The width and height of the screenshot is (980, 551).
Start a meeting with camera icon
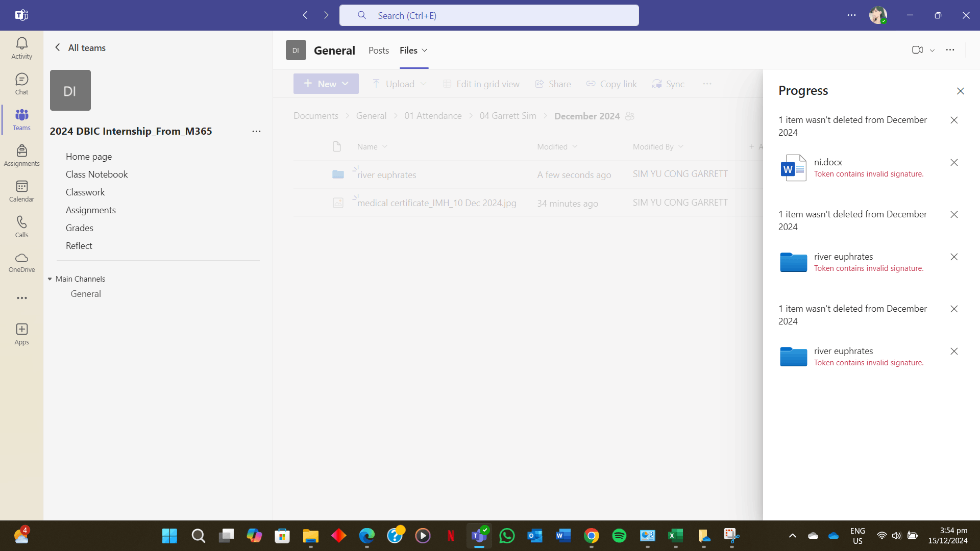pos(917,50)
